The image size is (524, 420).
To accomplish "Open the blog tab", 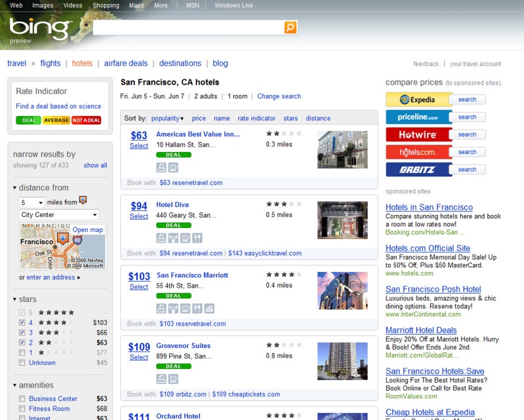I will coord(220,63).
